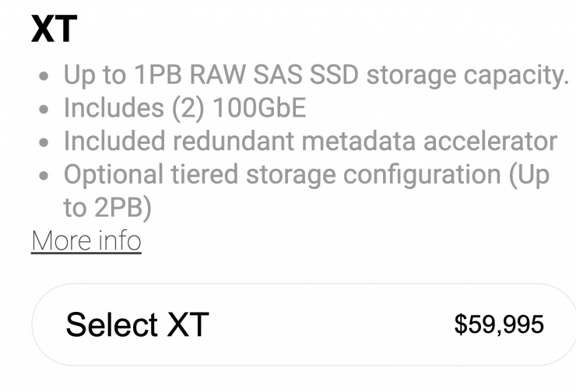Click the Optional tiered storage configuration line
Image resolution: width=576 pixels, height=392 pixels.
306,175
